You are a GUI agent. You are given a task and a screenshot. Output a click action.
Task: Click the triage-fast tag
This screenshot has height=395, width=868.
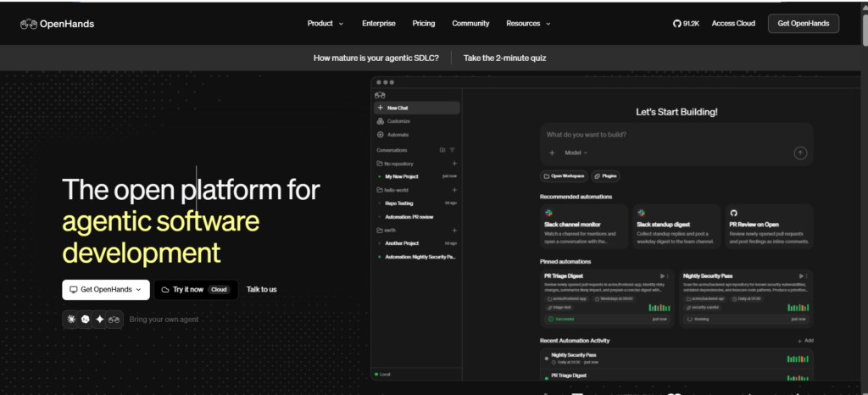[558, 308]
